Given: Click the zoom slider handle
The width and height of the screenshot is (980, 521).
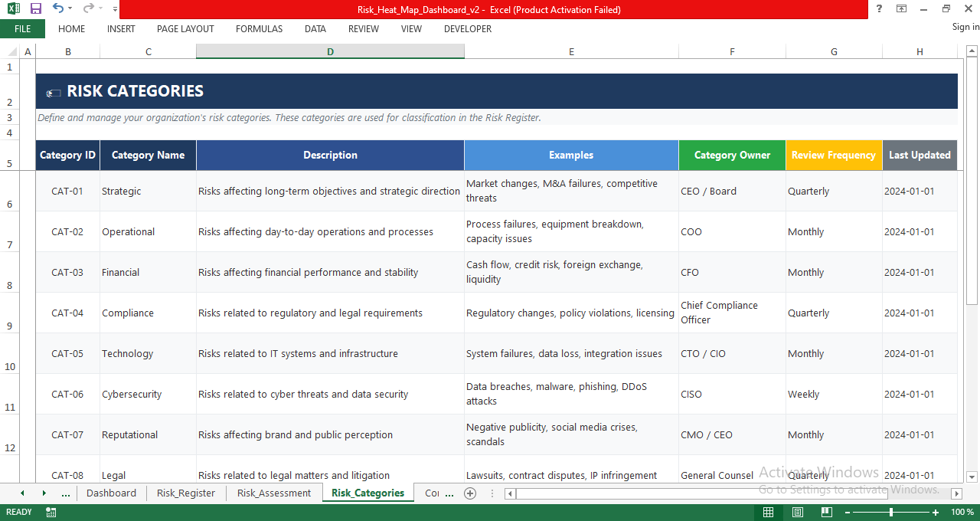Looking at the screenshot, I should pos(891,512).
